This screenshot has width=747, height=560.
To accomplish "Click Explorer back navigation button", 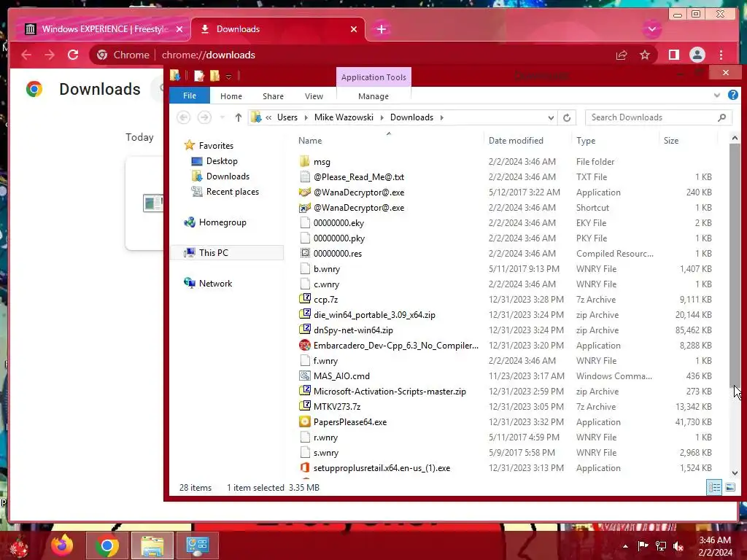I will pyautogui.click(x=183, y=117).
